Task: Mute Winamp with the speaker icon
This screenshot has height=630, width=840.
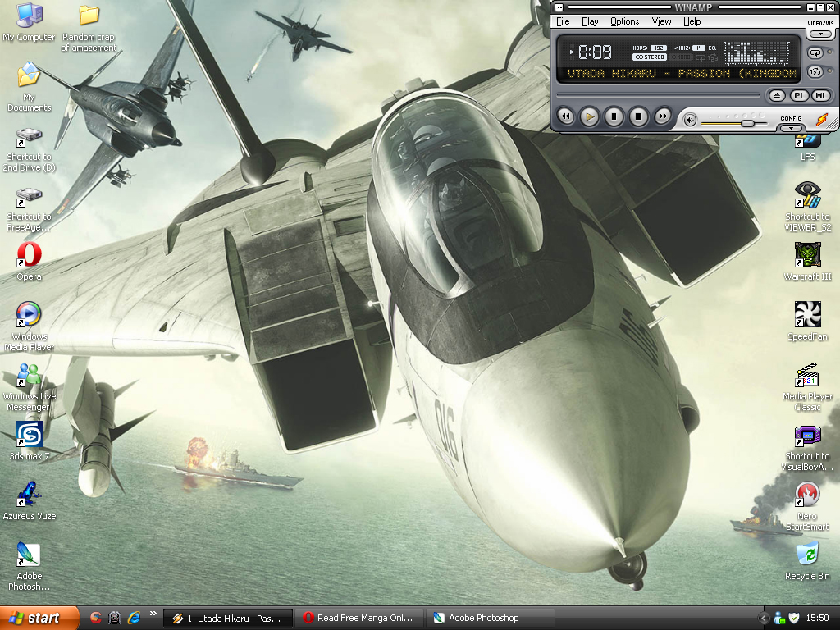Action: 690,121
